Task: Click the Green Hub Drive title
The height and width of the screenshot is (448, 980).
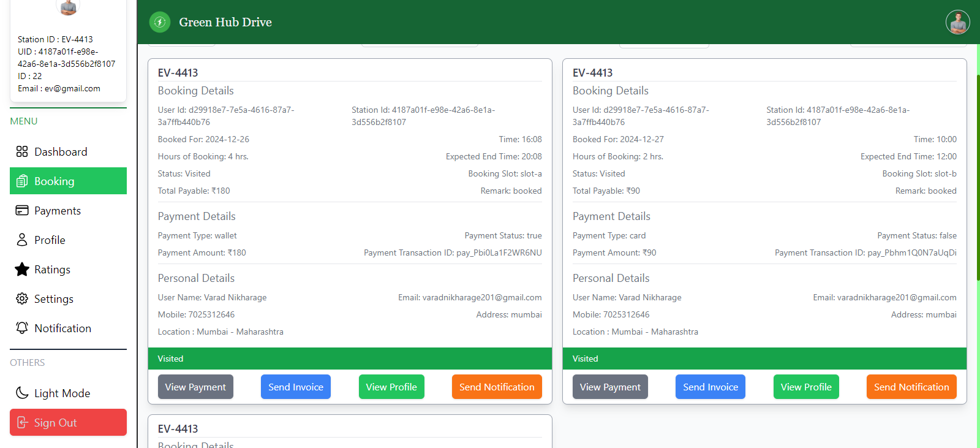Action: [225, 22]
